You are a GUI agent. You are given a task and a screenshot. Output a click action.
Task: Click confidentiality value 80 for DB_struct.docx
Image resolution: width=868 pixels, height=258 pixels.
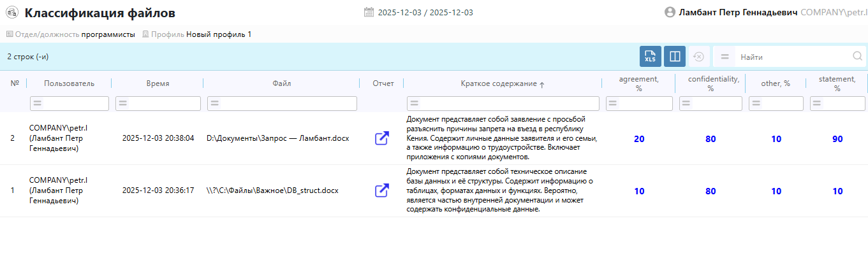click(x=710, y=191)
